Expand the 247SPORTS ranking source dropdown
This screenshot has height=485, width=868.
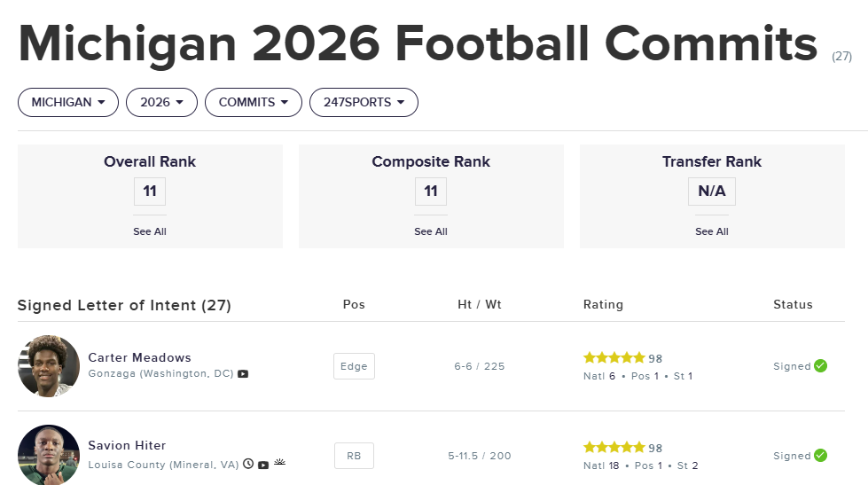coord(364,102)
